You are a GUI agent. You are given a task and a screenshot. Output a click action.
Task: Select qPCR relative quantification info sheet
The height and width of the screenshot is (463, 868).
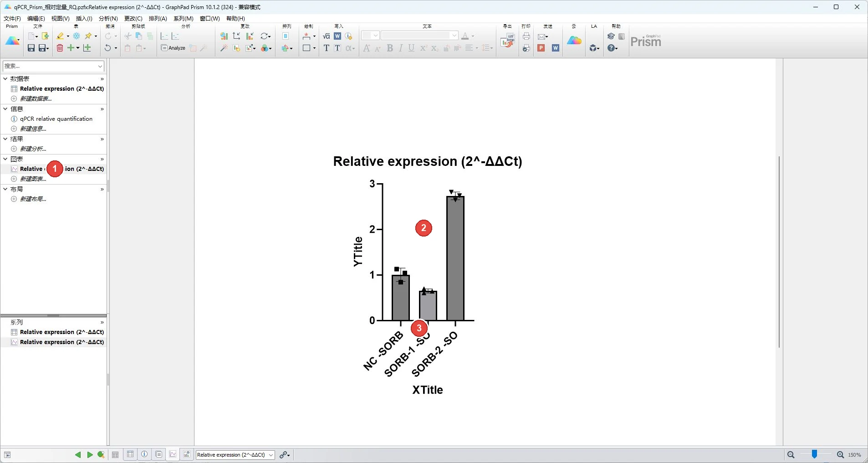pyautogui.click(x=56, y=119)
